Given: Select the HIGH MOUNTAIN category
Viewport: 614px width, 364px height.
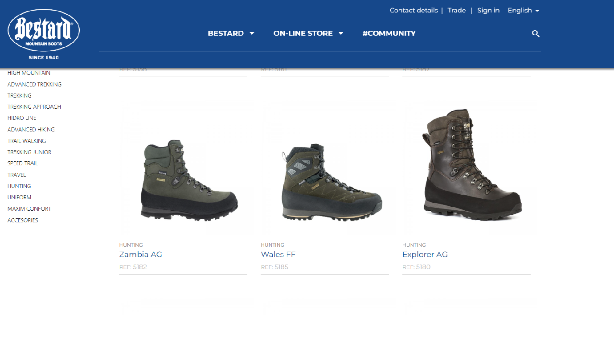Looking at the screenshot, I should tap(29, 73).
